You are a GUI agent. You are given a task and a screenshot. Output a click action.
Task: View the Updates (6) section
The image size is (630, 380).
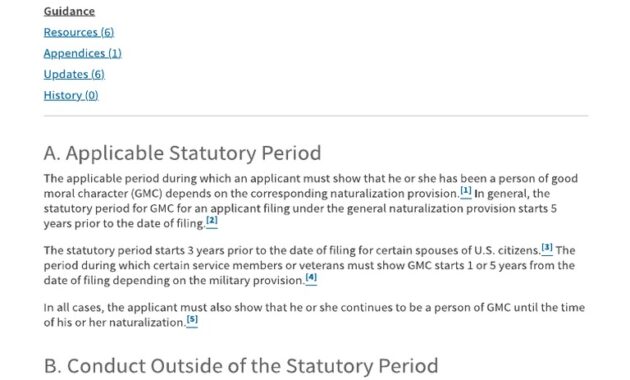tap(74, 74)
